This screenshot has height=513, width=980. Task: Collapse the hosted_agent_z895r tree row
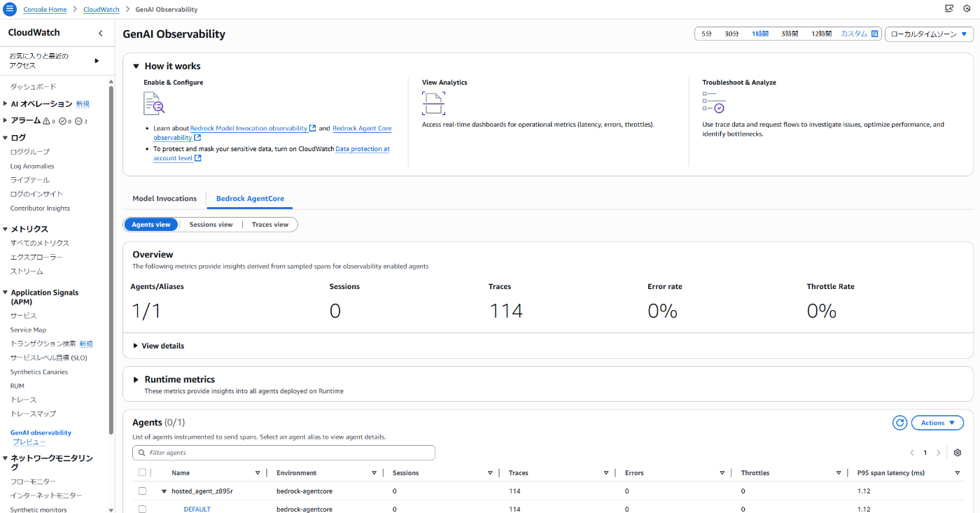click(x=164, y=491)
